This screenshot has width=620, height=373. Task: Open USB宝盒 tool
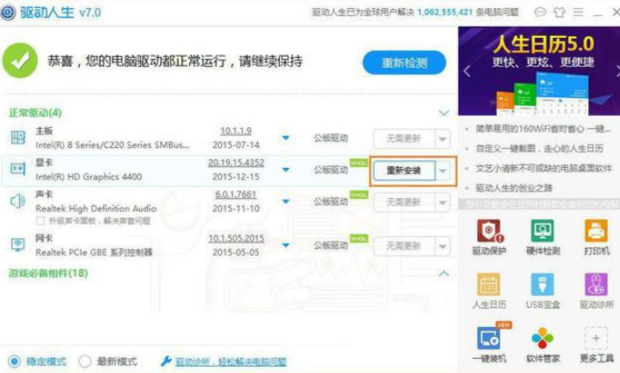pyautogui.click(x=542, y=291)
